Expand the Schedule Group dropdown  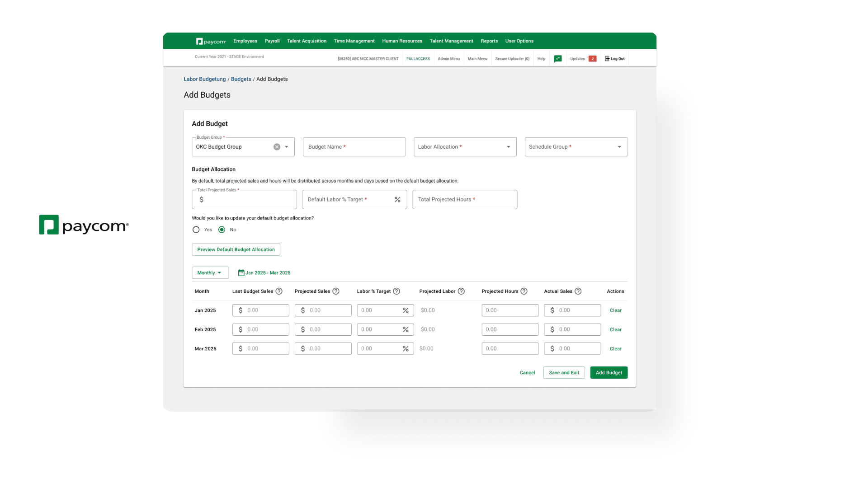(619, 147)
